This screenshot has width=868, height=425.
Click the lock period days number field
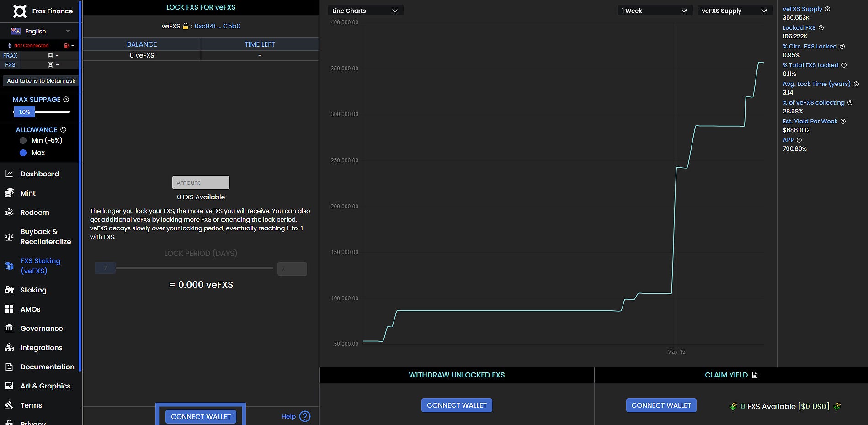point(292,269)
